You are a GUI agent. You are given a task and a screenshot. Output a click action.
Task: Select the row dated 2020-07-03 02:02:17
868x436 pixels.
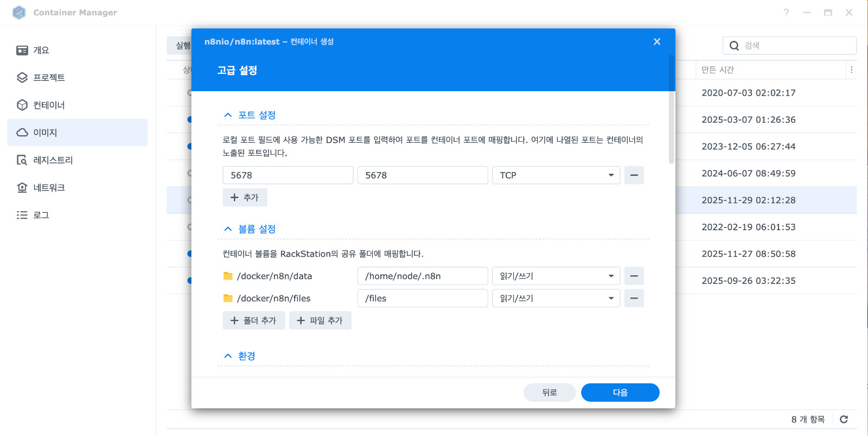(512, 93)
